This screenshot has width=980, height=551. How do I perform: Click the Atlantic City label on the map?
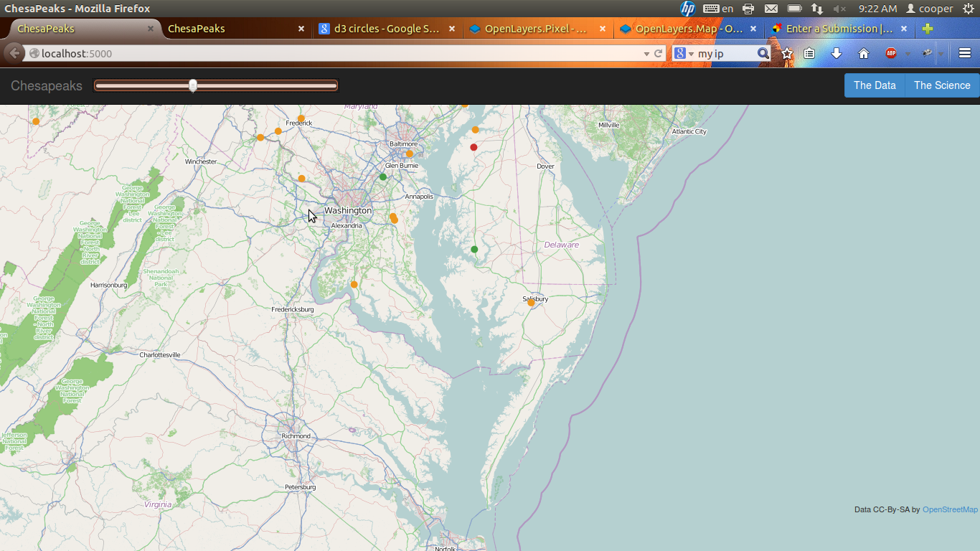pyautogui.click(x=689, y=131)
